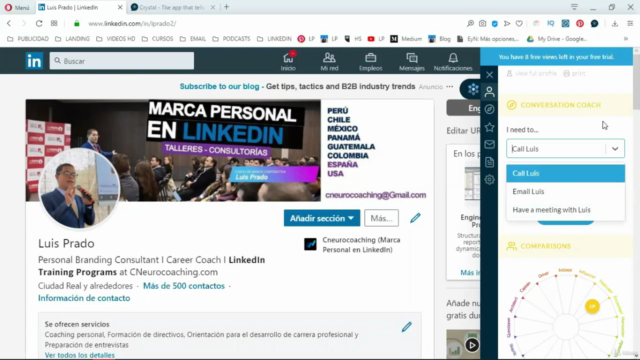Take a snapshot with camera icon

coord(482,24)
